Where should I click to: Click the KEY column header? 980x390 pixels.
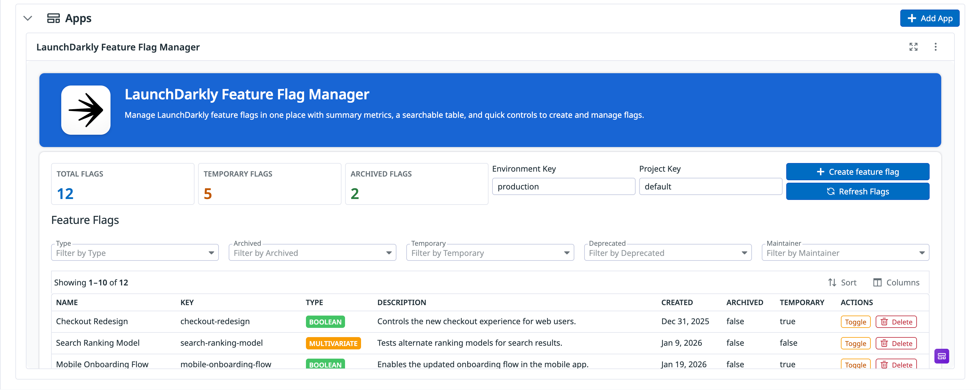pyautogui.click(x=187, y=303)
